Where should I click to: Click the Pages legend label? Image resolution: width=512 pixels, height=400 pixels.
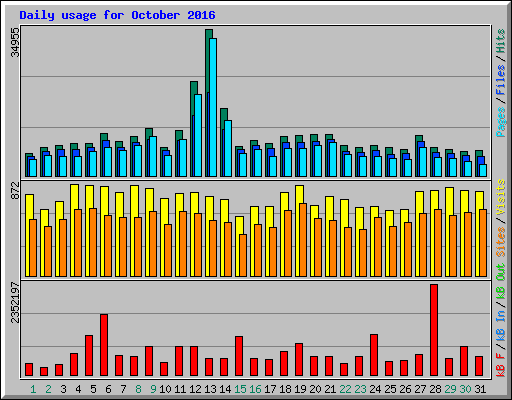click(x=501, y=122)
